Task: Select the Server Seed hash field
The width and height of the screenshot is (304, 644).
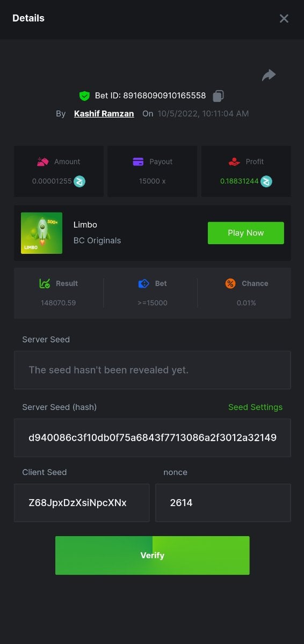Action: point(152,437)
